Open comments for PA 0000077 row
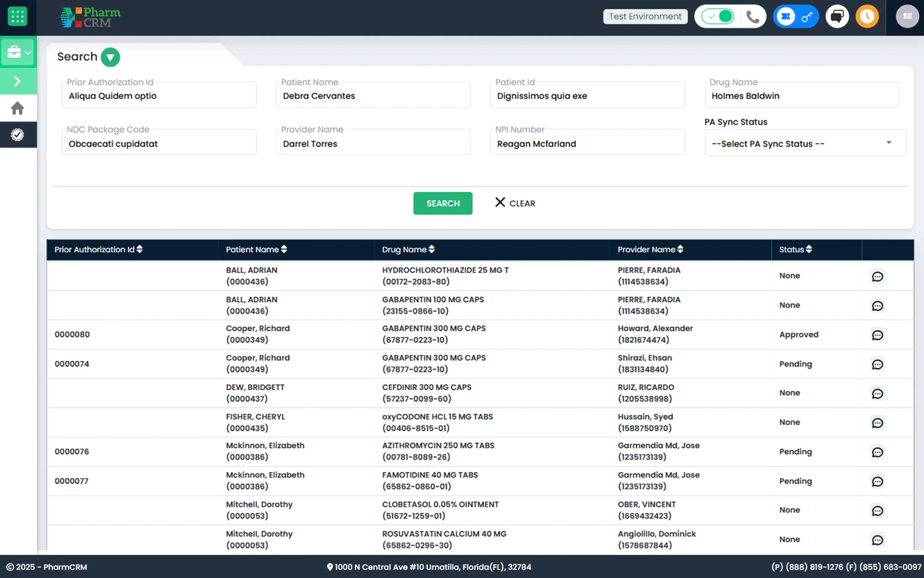The width and height of the screenshot is (924, 578). point(877,481)
